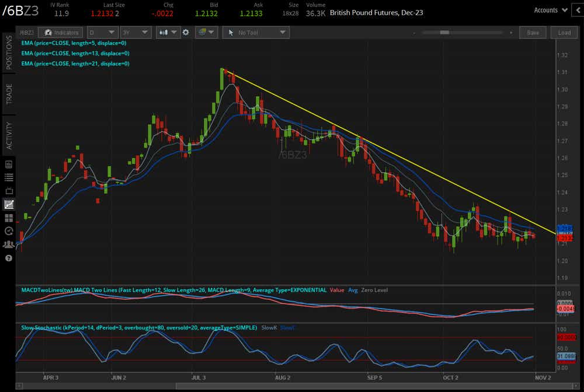Click the MACD Value legend label
The width and height of the screenshot is (584, 392).
pyautogui.click(x=337, y=290)
